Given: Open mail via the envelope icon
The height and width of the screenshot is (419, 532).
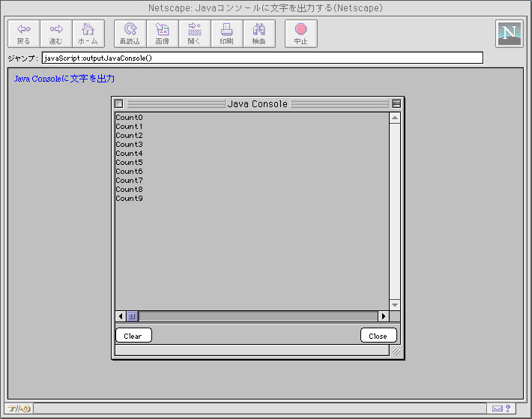Looking at the screenshot, I should click(x=497, y=409).
